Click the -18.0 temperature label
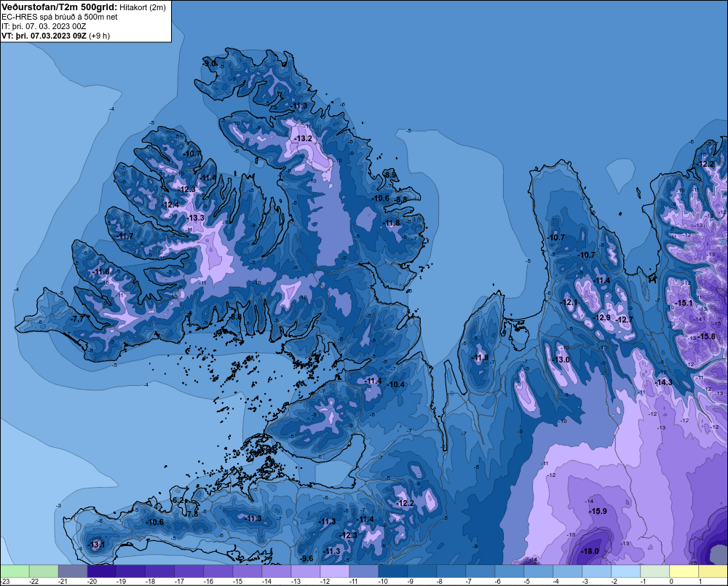The width and height of the screenshot is (728, 586). pyautogui.click(x=590, y=551)
